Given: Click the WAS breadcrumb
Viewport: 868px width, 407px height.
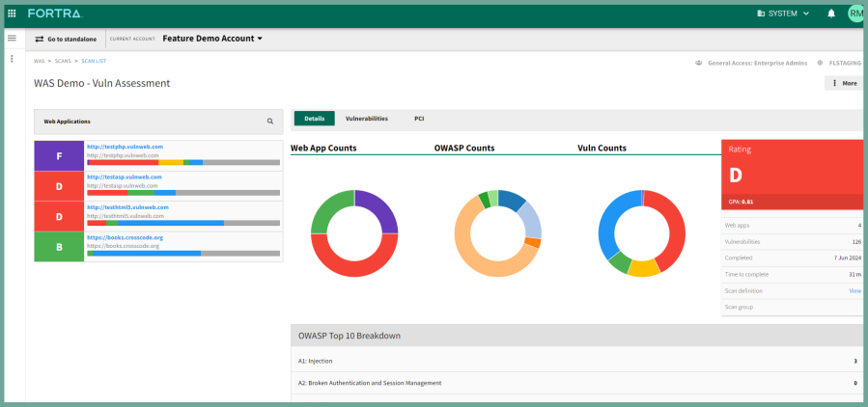Looking at the screenshot, I should 39,61.
